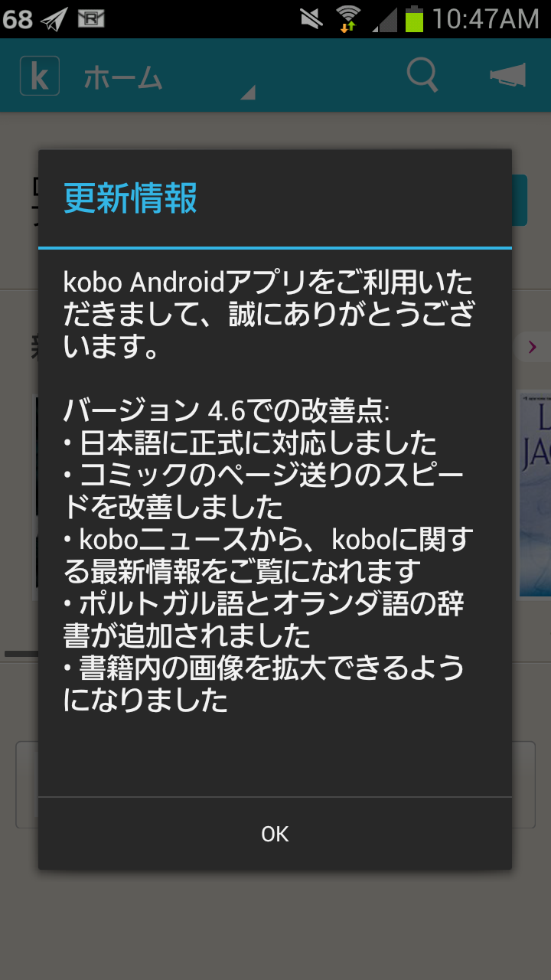Screen dimensions: 551x980
Task: Click the pink chevron arrow at right edge
Action: coord(533,347)
